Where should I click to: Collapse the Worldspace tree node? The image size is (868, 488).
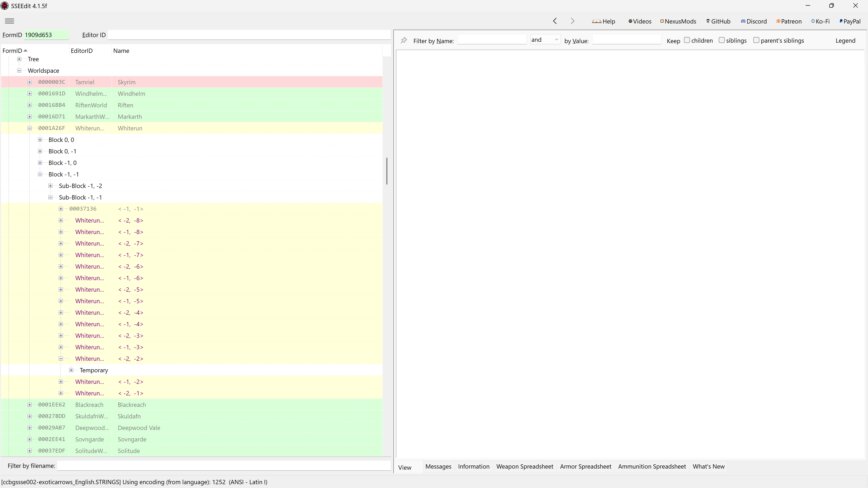(19, 70)
